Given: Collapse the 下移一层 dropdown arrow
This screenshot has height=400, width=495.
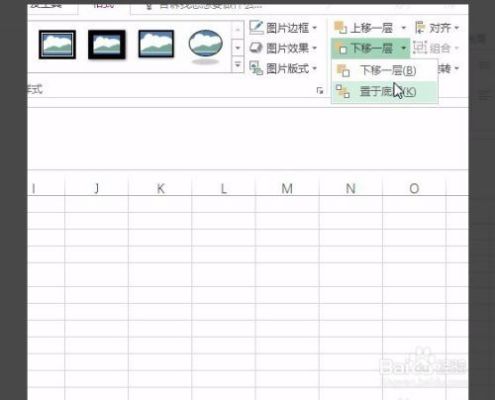Looking at the screenshot, I should pos(403,48).
